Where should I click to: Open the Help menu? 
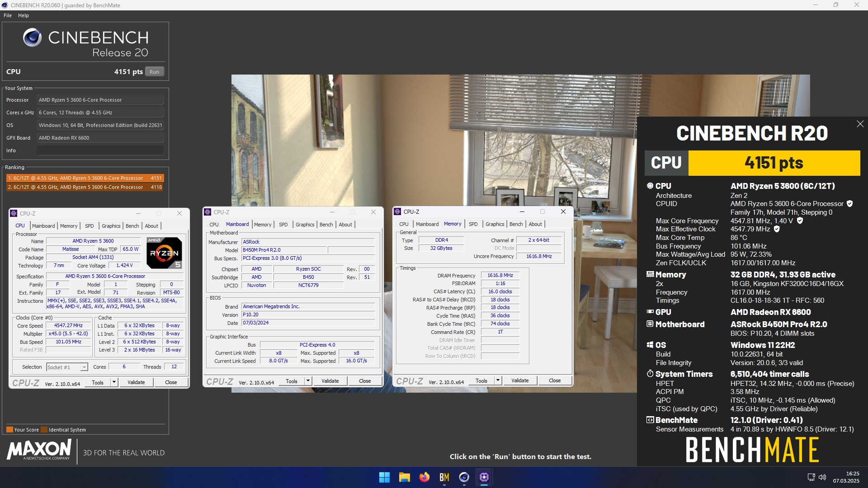click(24, 15)
